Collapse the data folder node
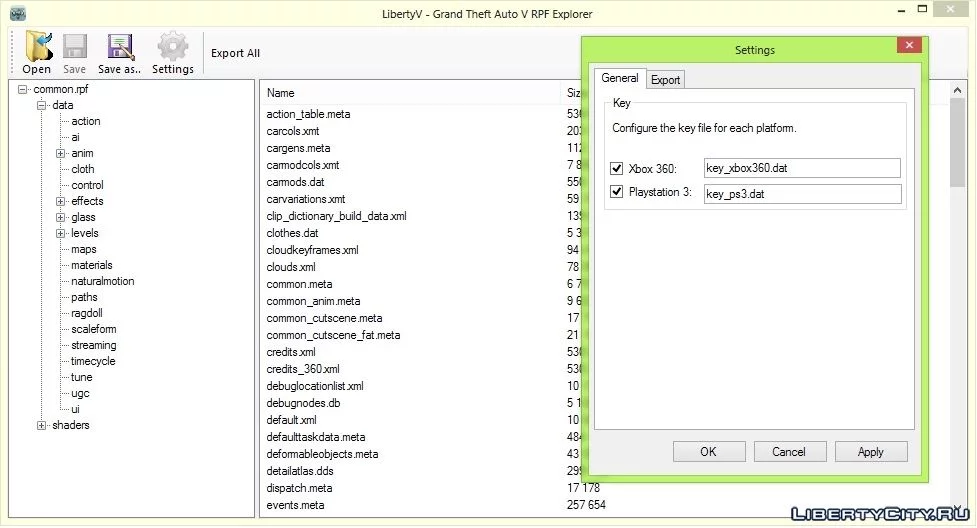The width and height of the screenshot is (977, 528). pyautogui.click(x=42, y=105)
